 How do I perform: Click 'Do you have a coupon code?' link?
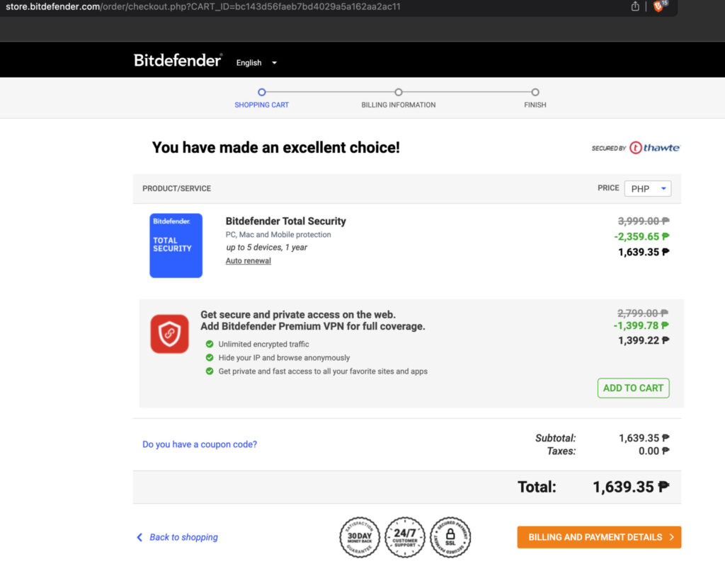coord(200,444)
